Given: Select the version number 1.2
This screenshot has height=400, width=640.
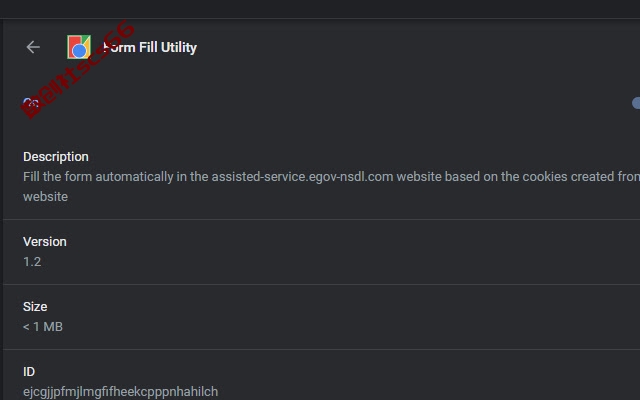Looking at the screenshot, I should pos(32,262).
